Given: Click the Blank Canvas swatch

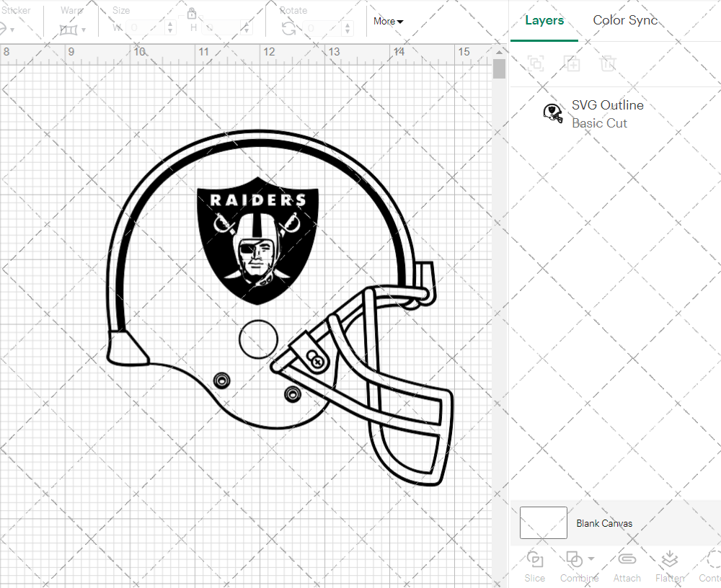Looking at the screenshot, I should [x=543, y=522].
